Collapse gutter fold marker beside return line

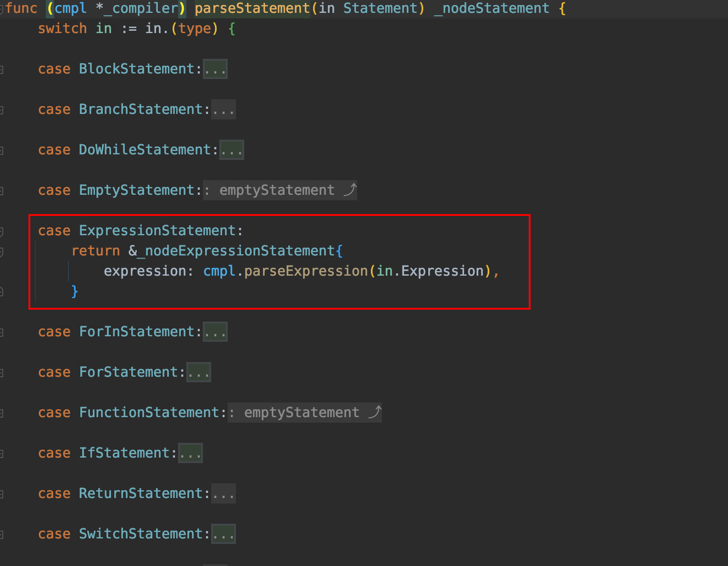(1, 252)
